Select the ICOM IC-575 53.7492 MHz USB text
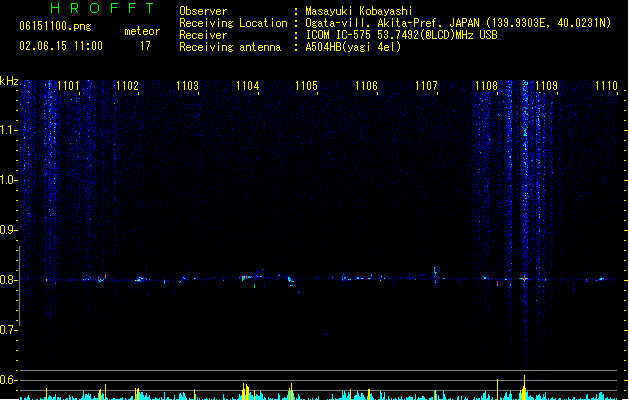The image size is (629, 400). coord(402,35)
